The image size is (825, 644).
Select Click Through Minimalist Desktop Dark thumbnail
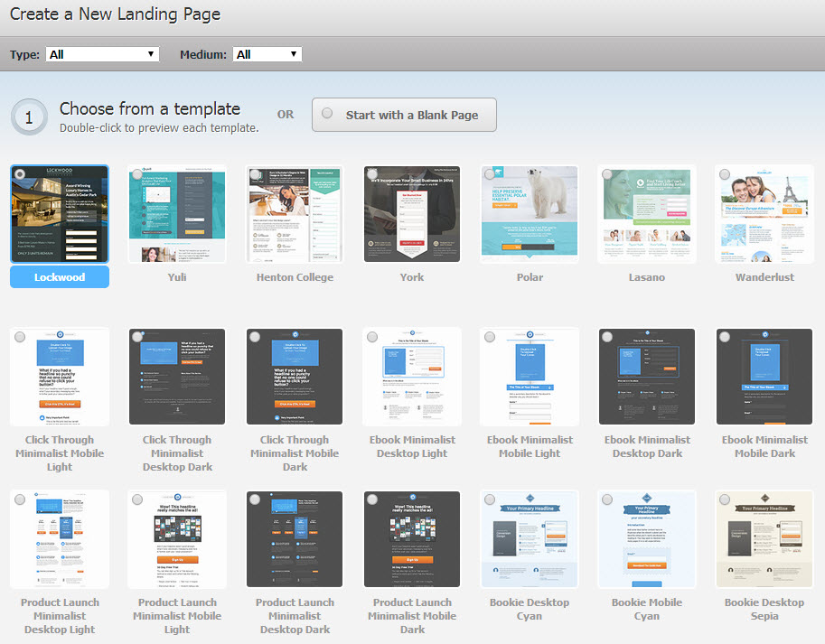177,377
